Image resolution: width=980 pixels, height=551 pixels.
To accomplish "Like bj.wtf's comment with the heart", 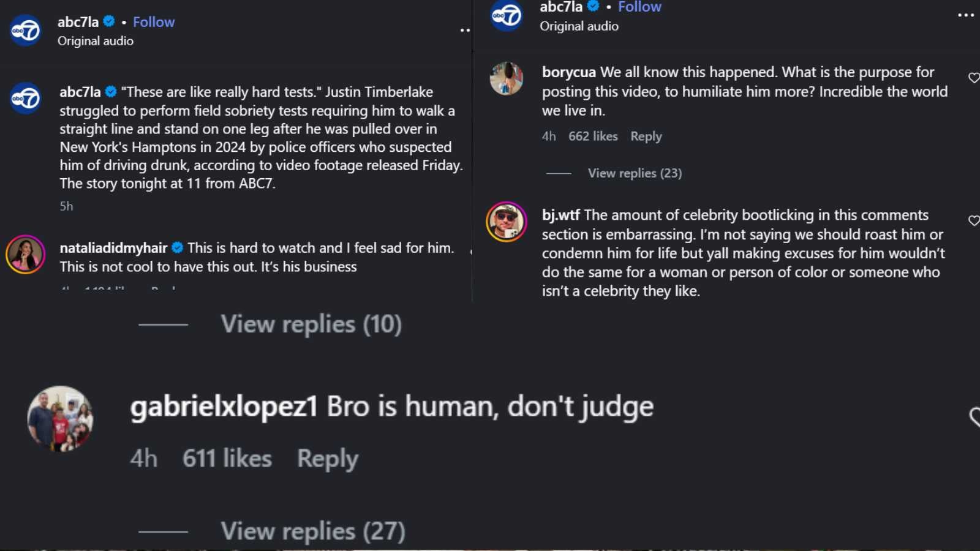I will (973, 220).
